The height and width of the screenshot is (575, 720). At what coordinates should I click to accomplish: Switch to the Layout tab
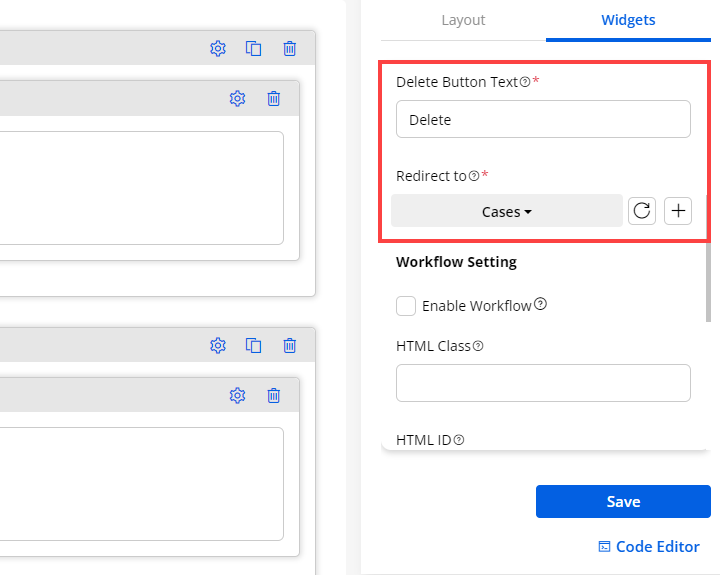463,20
